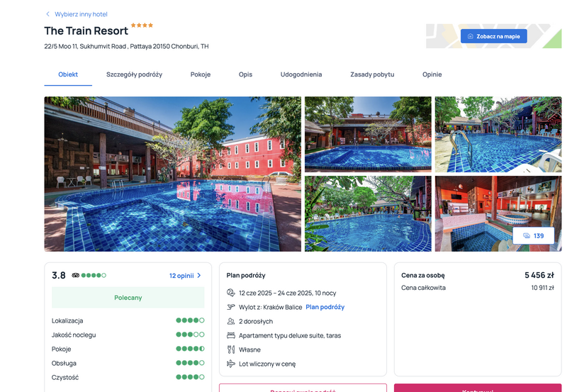Screen dimensions: 567x392
Task: Open the top-middle pool with red building photo
Action: click(368, 134)
